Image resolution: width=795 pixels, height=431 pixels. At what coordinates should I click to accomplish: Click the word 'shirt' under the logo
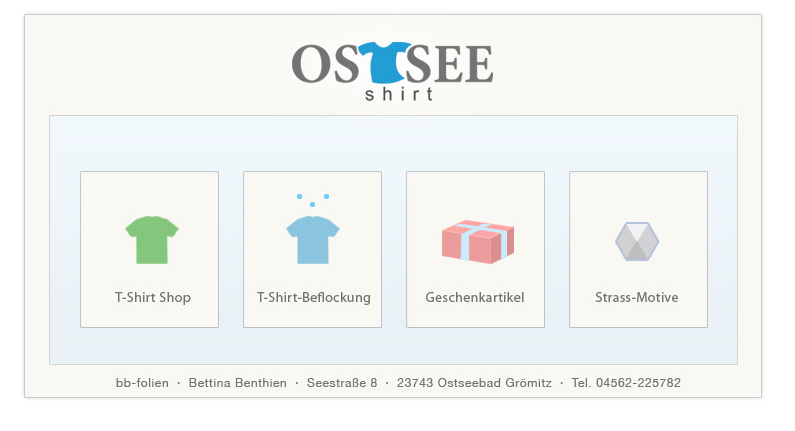pos(399,96)
